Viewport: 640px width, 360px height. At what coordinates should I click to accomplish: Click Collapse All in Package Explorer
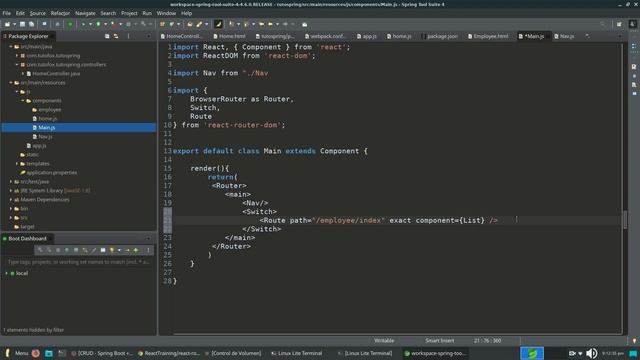pyautogui.click(x=107, y=36)
